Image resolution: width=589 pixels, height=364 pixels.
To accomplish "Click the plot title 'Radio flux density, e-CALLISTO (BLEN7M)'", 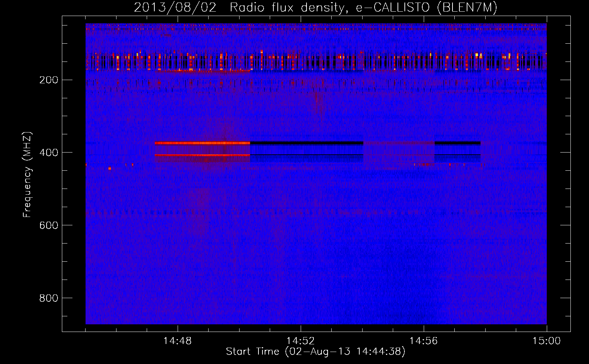I will click(363, 8).
